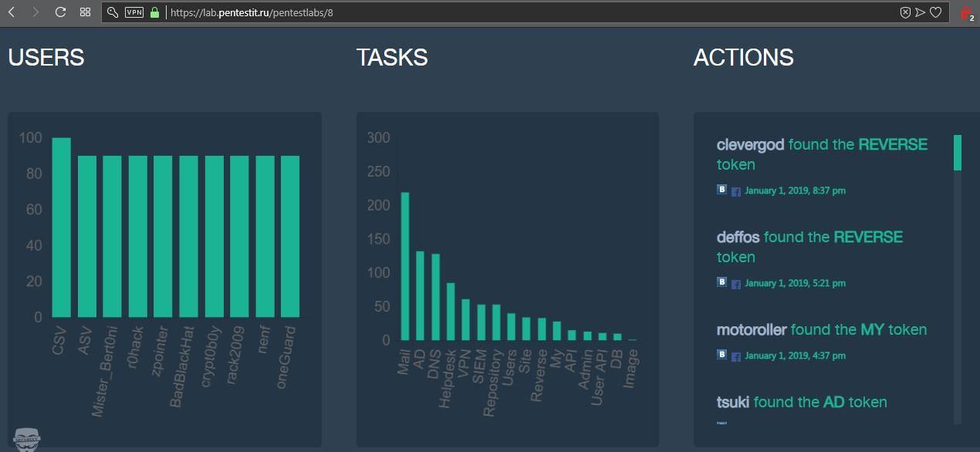Open the ad blocker shield icon
The image size is (980, 452).
point(905,12)
